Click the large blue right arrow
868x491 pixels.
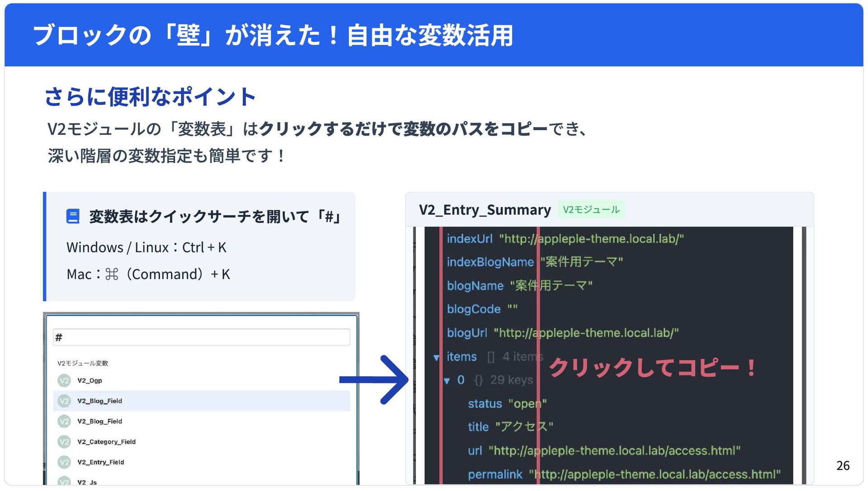pos(374,380)
